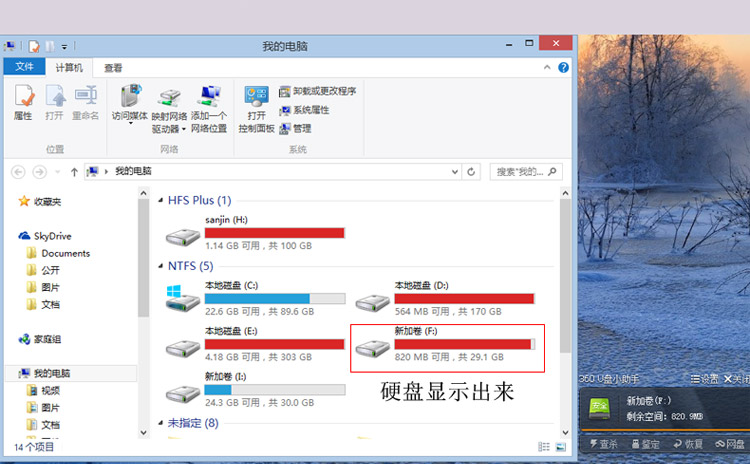Collapse the NTFS (5) group
Image resolution: width=750 pixels, height=464 pixels.
(x=161, y=266)
